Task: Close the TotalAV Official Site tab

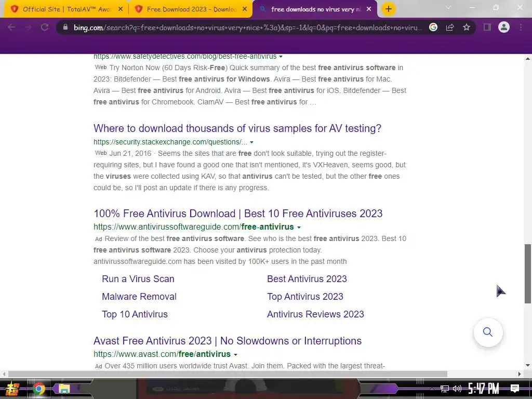Action: [121, 9]
